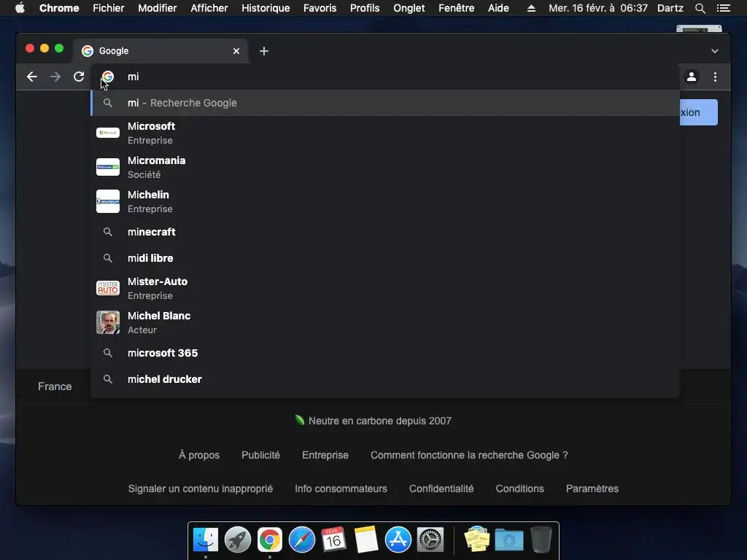This screenshot has height=560, width=747.
Task: Open System Preferences from the dock
Action: [430, 540]
